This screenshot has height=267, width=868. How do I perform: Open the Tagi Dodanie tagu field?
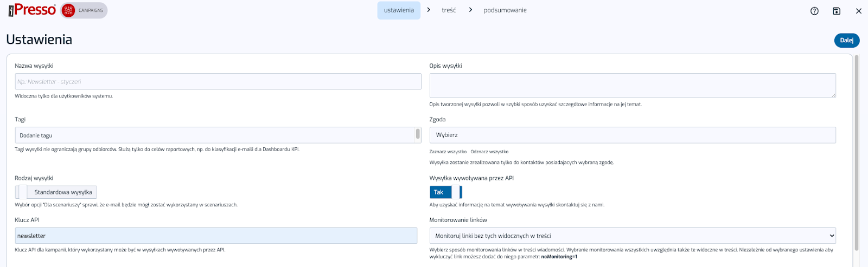click(214, 135)
